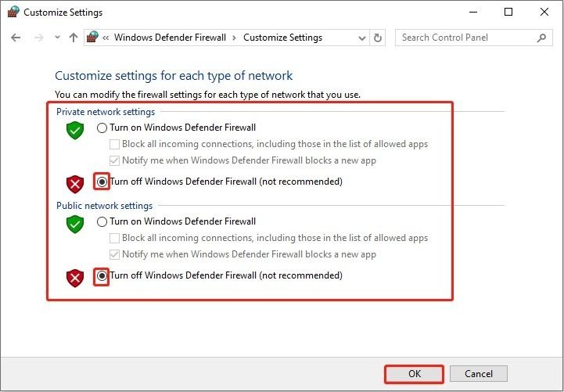Select Turn off Firewall for Public network

click(102, 275)
